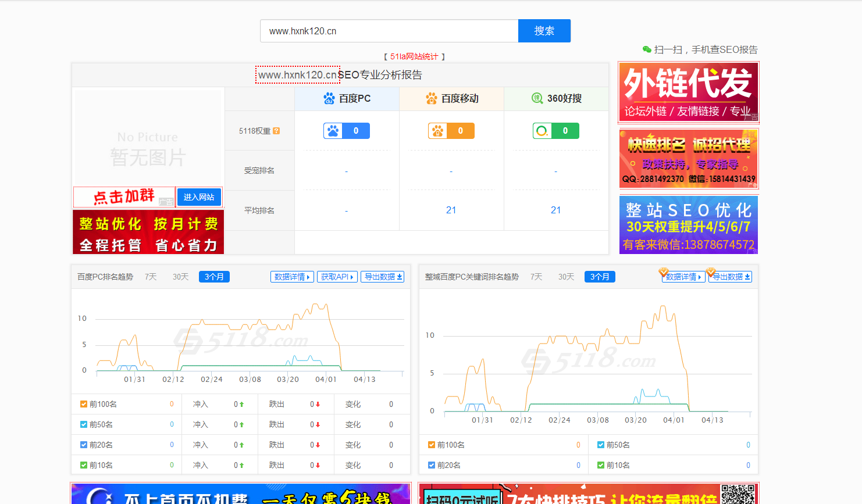This screenshot has height=504, width=862.
Task: Click the 360好搜 column header
Action: [x=557, y=98]
